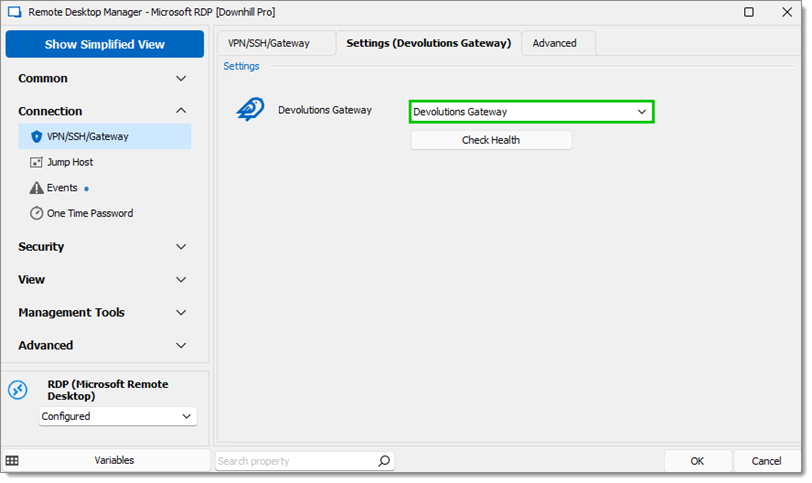This screenshot has width=812, height=483.
Task: Expand the View section chevron
Action: point(181,280)
